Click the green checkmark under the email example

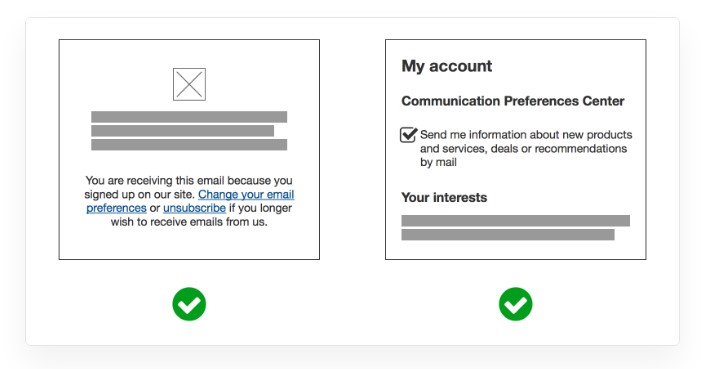189,304
